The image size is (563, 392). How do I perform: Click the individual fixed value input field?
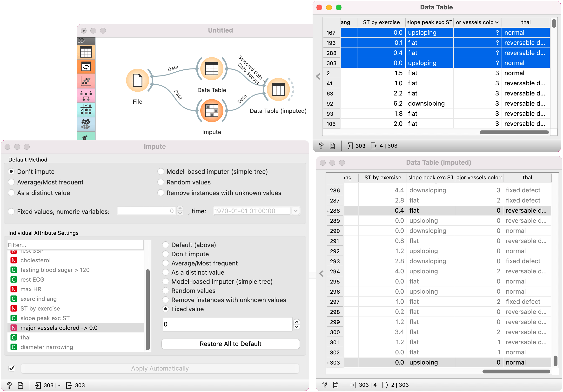point(228,324)
